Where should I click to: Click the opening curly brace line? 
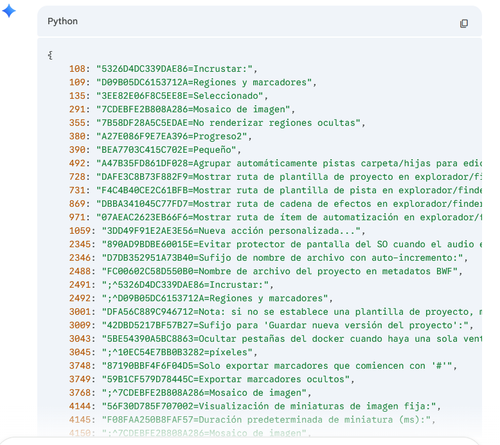(x=50, y=55)
